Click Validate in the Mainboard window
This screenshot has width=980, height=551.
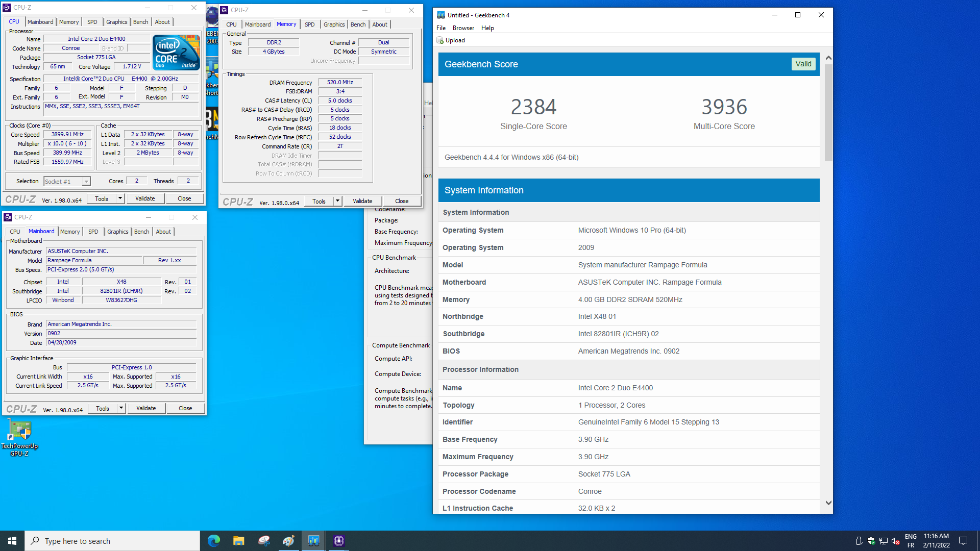coord(146,408)
